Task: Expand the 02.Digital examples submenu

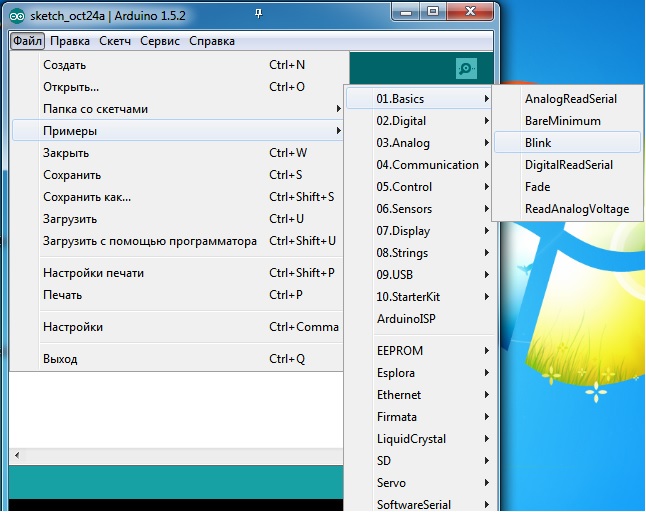Action: coord(401,121)
